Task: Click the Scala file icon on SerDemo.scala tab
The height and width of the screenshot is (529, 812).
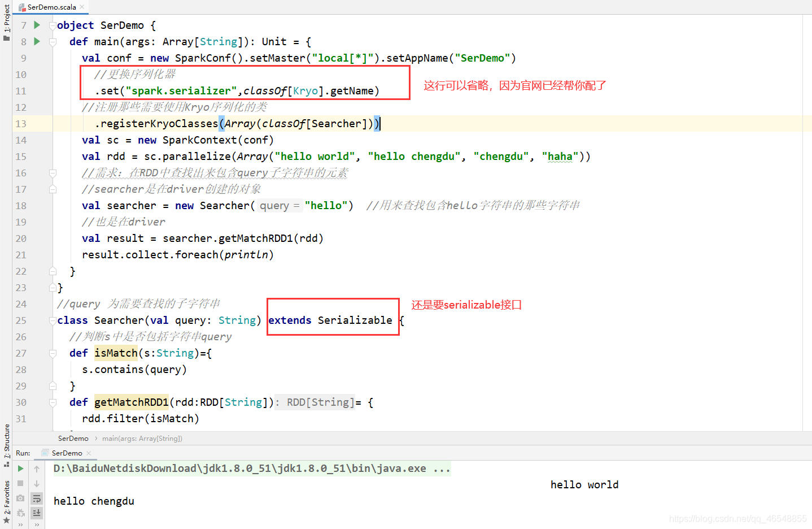Action: (22, 7)
